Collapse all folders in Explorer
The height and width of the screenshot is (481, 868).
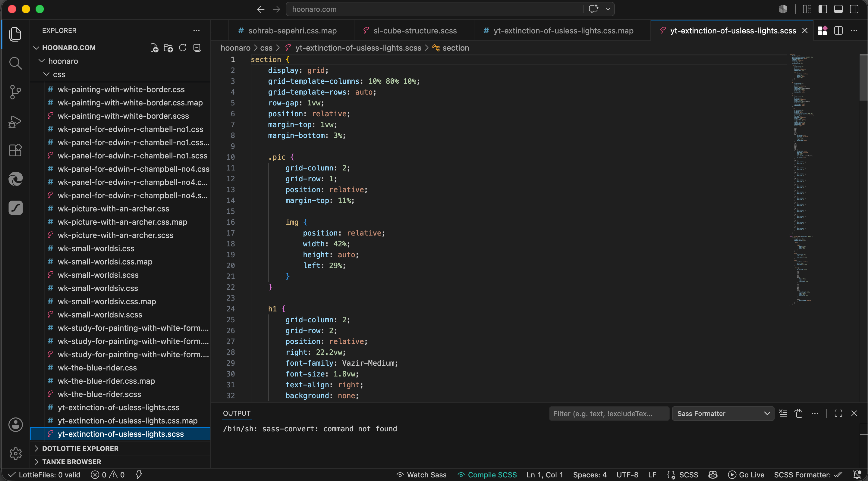click(x=197, y=48)
